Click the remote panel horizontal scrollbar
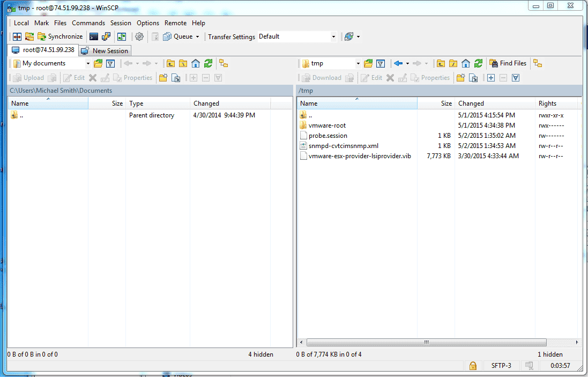Viewport: 588px width, 377px height. pyautogui.click(x=426, y=342)
